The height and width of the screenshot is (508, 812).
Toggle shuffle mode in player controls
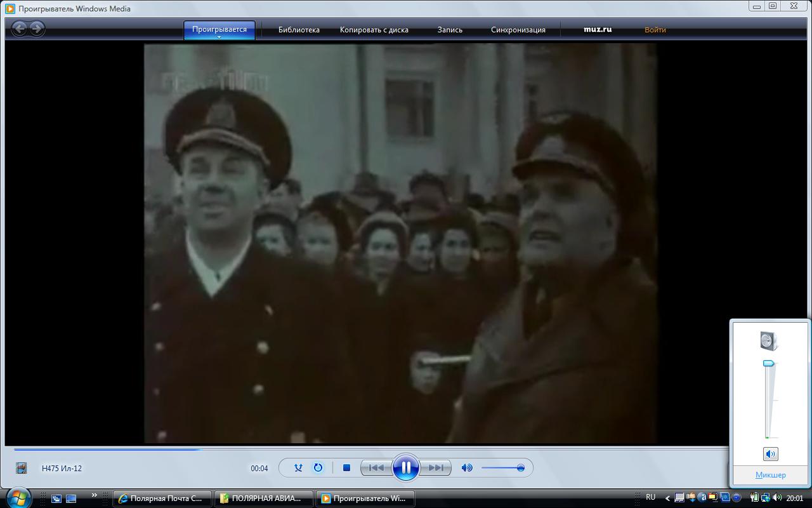click(x=298, y=468)
